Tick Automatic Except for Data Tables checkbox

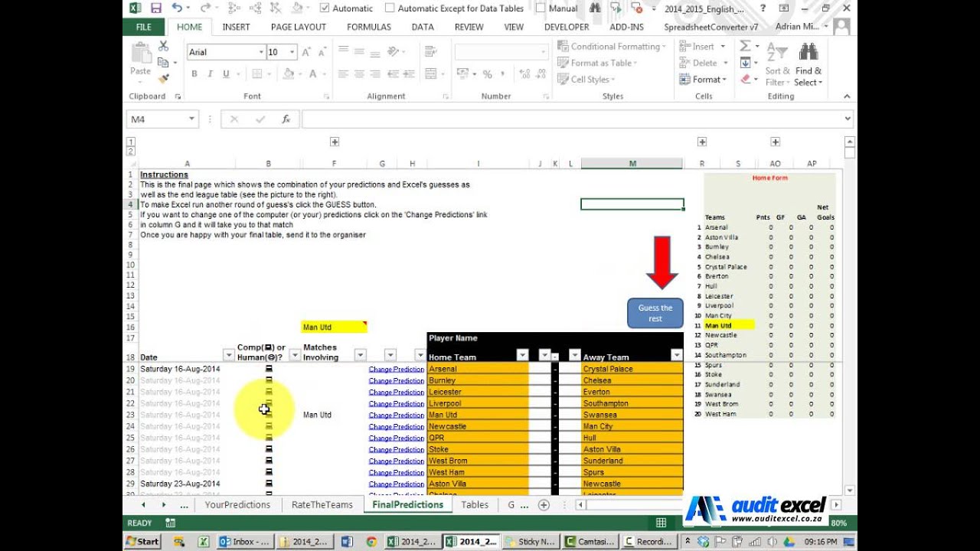(x=390, y=8)
